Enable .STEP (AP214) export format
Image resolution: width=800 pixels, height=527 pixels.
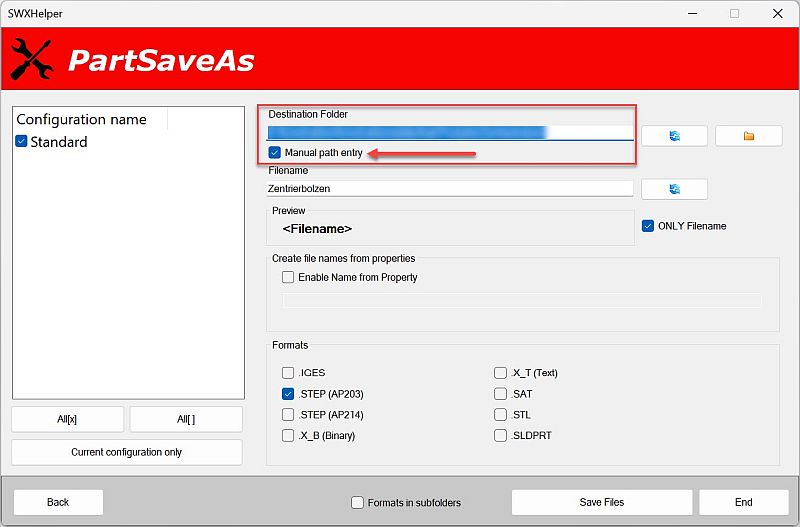coord(288,415)
